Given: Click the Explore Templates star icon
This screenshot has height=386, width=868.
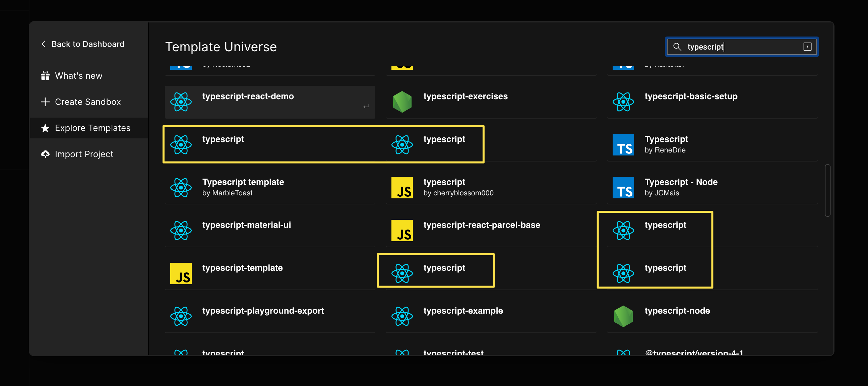Looking at the screenshot, I should click(45, 128).
